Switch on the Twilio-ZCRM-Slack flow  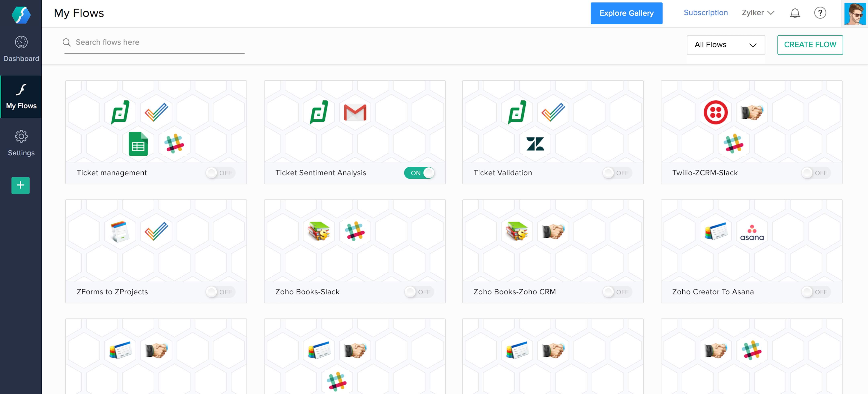point(816,173)
